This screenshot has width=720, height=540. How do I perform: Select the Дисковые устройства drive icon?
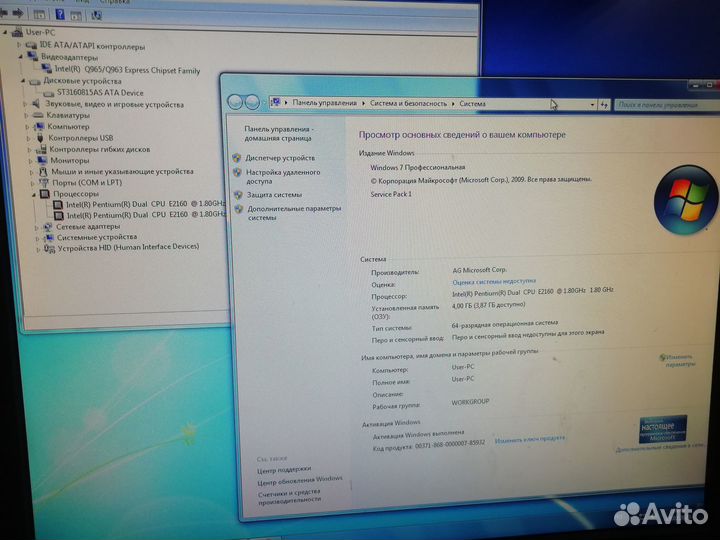point(35,81)
